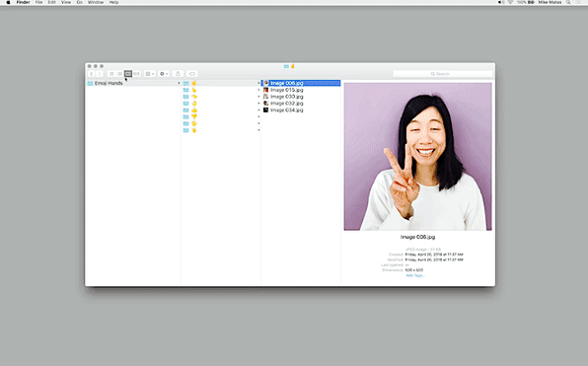Go back with the back arrow button

pyautogui.click(x=92, y=74)
